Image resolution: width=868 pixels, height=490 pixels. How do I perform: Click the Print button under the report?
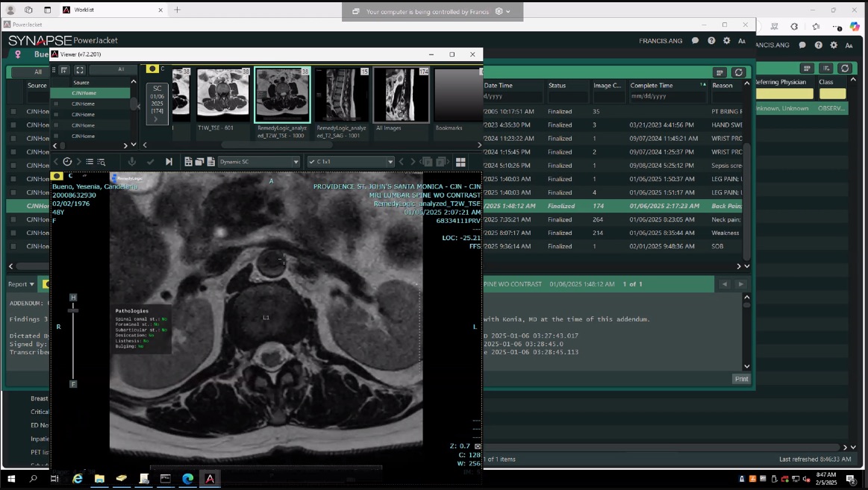741,379
